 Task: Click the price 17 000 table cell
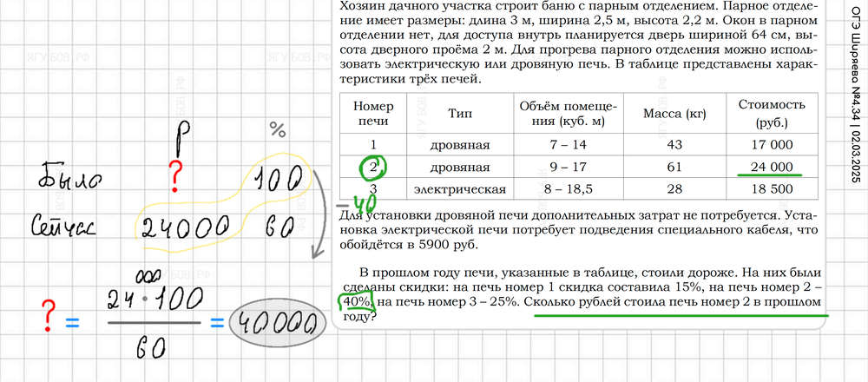(x=765, y=144)
